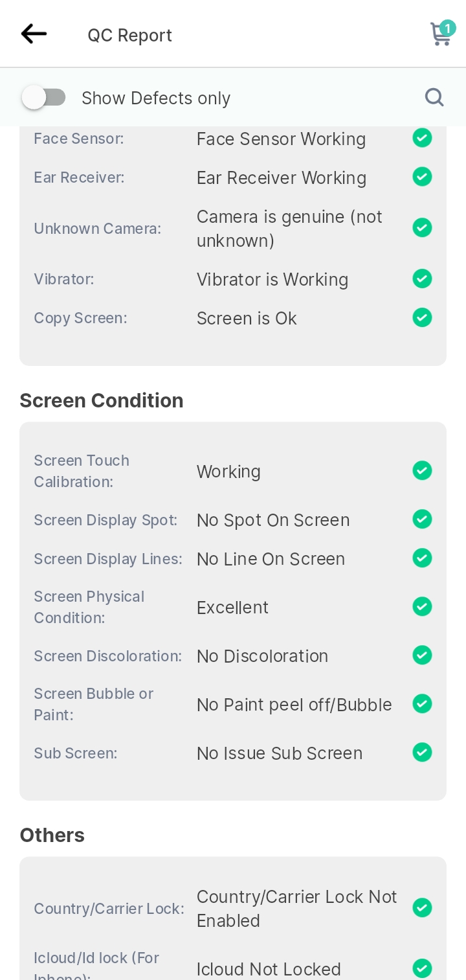The image size is (466, 980).
Task: Tap green check next to Ear Receiver Working
Action: click(422, 177)
